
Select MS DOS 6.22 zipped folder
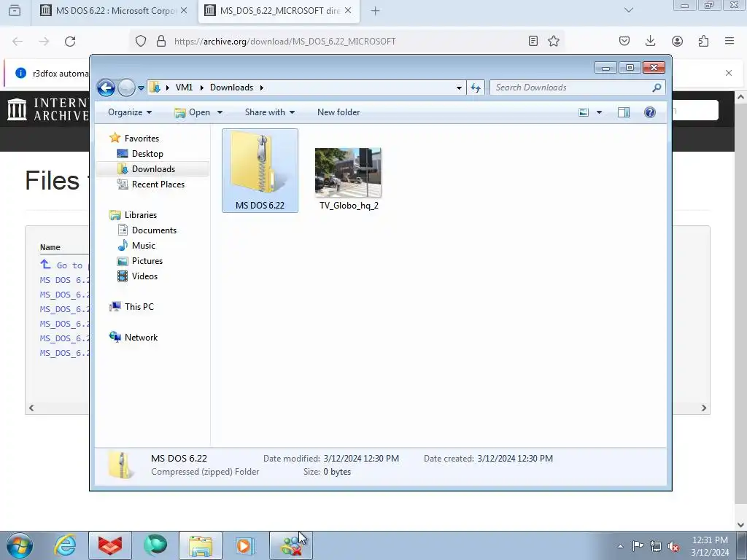coord(260,171)
